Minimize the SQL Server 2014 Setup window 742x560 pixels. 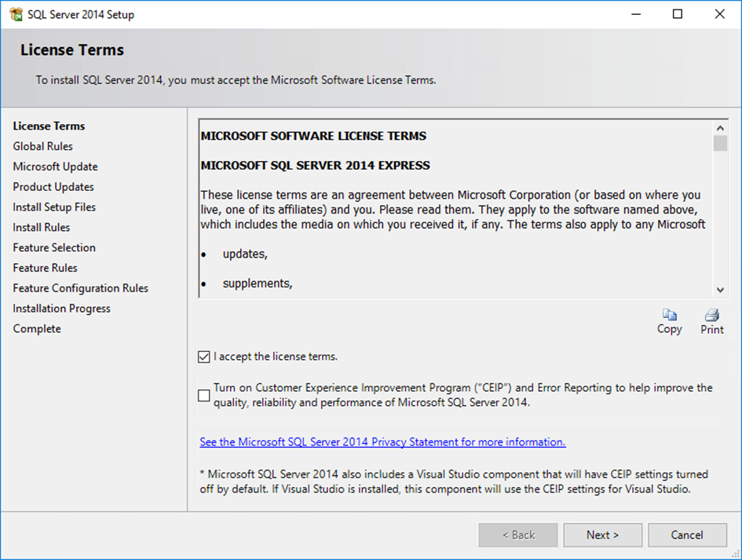(x=636, y=14)
